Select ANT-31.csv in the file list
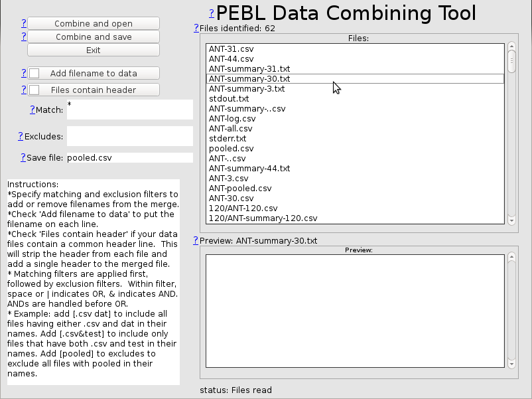Image resolution: width=532 pixels, height=399 pixels. coord(355,49)
